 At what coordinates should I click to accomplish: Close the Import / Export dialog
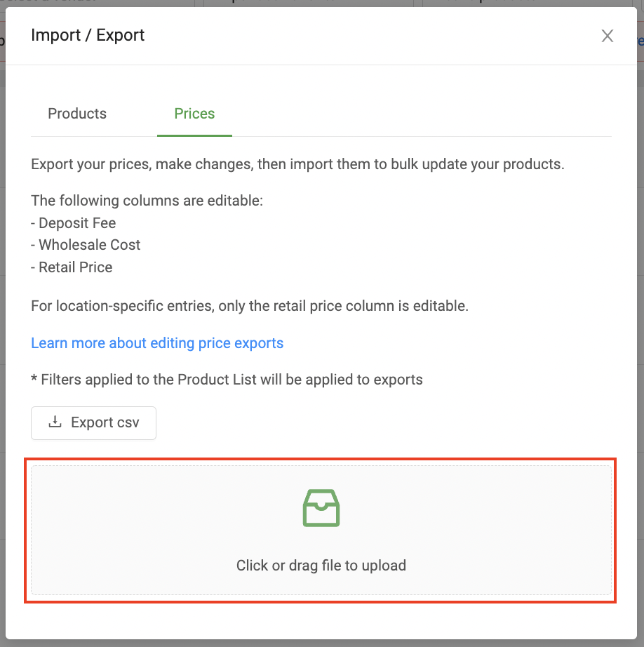[x=608, y=36]
